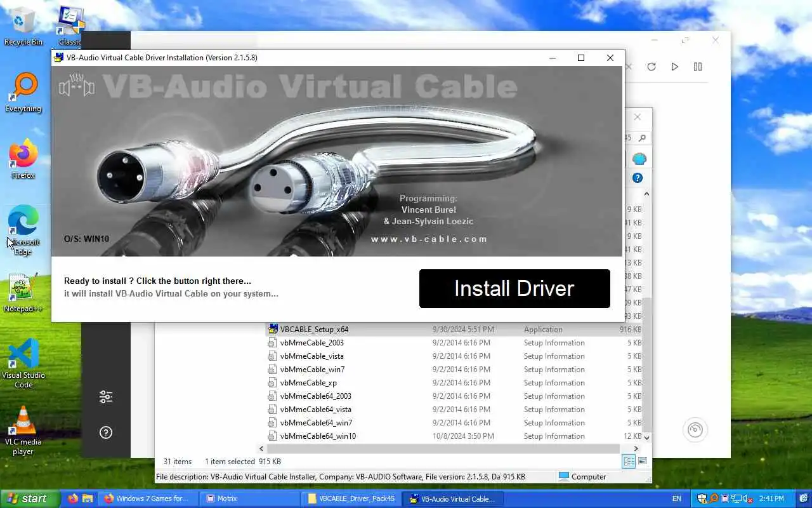Click the Application type cell of VBCABLE_Setup_x64
This screenshot has height=508, width=812.
click(x=543, y=330)
